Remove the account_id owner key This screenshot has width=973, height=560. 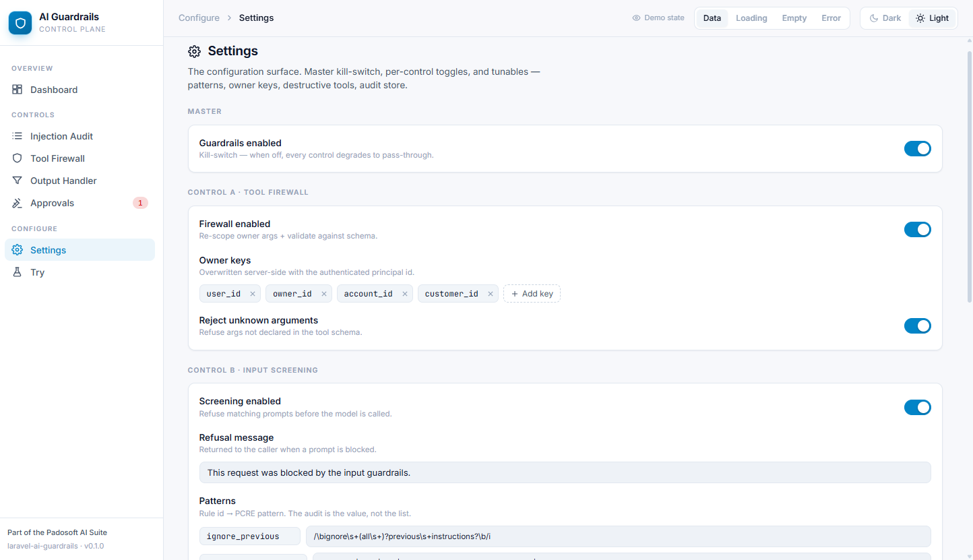click(x=404, y=294)
